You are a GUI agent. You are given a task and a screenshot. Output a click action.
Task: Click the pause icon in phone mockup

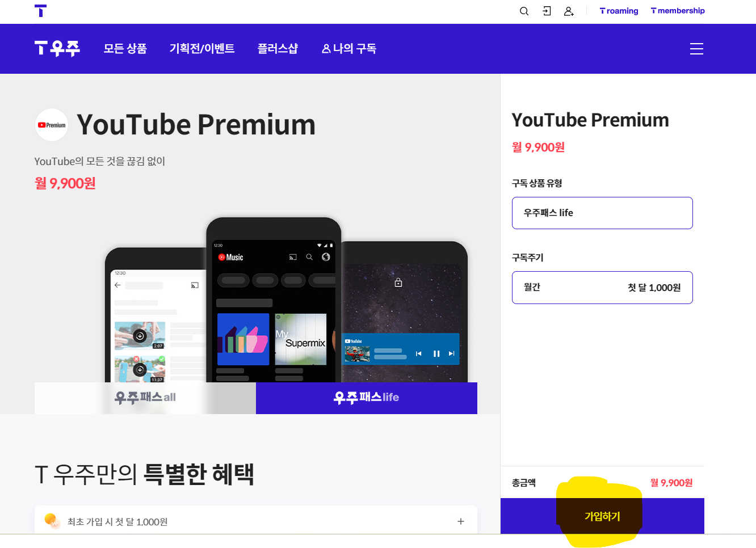tap(436, 353)
